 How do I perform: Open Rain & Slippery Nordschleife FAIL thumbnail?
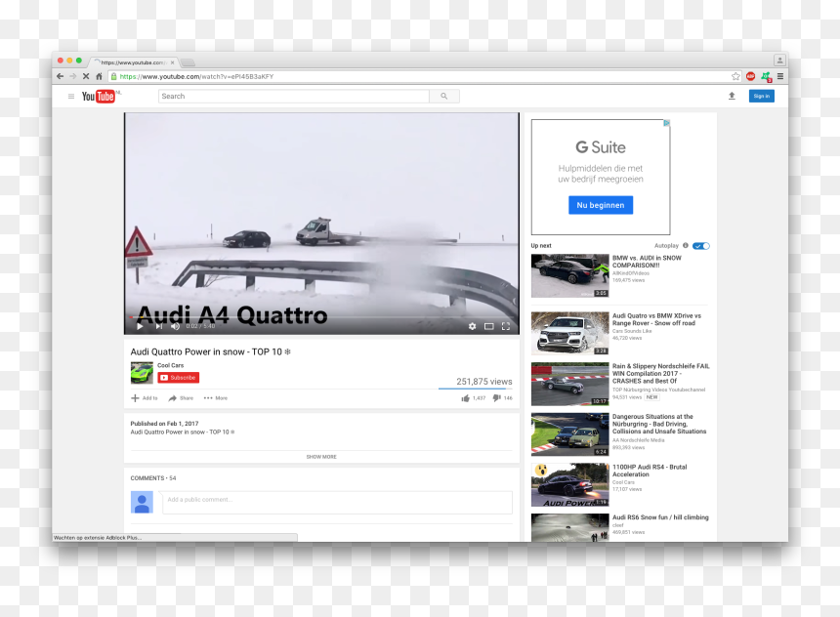point(570,384)
